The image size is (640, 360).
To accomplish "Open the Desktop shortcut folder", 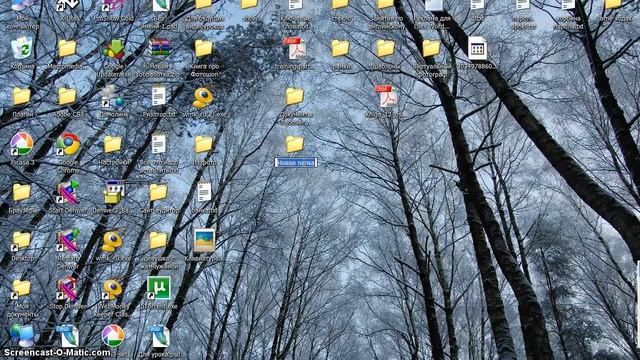I will (21, 241).
